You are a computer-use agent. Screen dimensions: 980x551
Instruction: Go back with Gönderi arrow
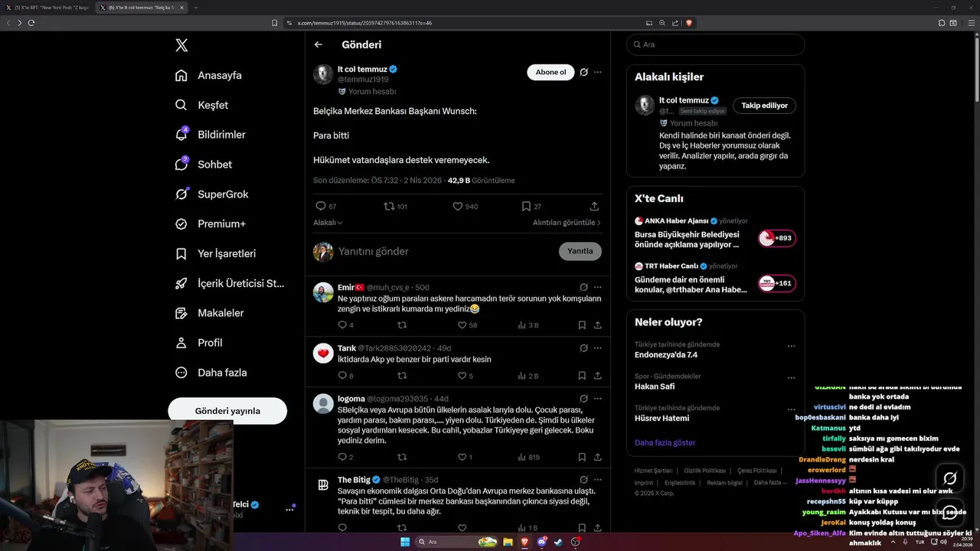318,45
